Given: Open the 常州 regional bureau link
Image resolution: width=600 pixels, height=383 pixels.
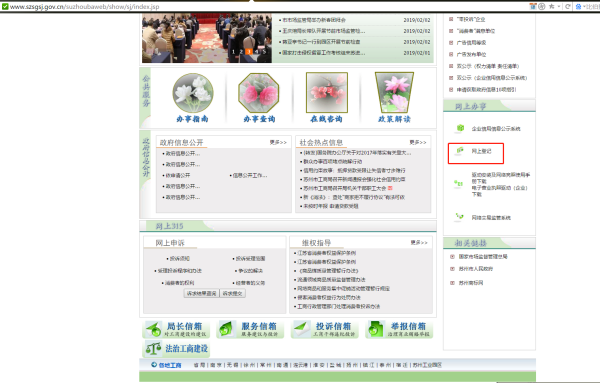Looking at the screenshot, I should click(x=266, y=365).
